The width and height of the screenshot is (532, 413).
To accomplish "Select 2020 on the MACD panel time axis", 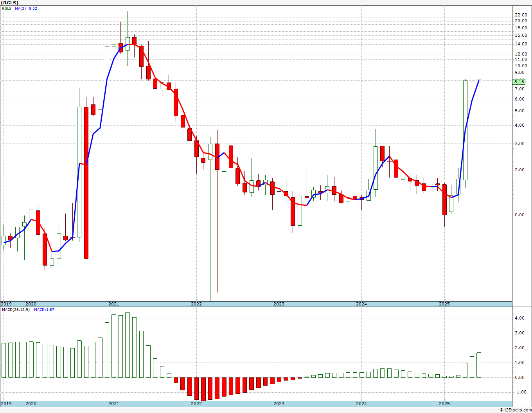I will tap(31, 404).
